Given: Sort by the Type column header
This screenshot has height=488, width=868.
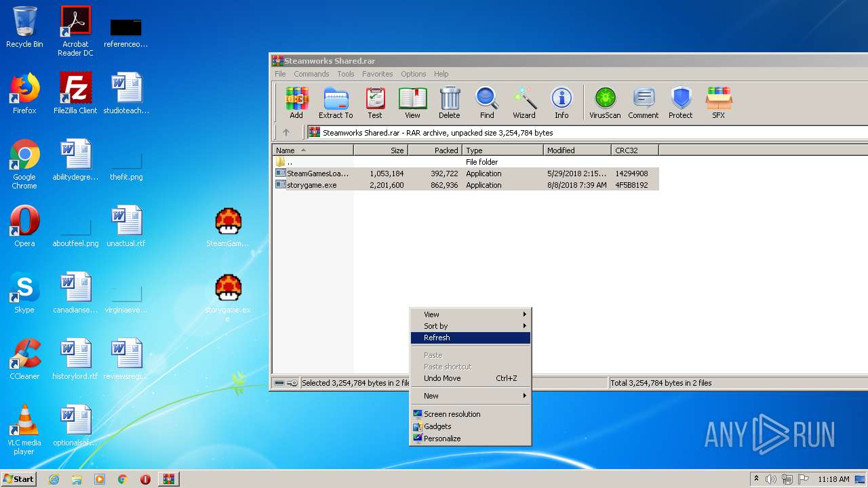Looking at the screenshot, I should [x=502, y=150].
